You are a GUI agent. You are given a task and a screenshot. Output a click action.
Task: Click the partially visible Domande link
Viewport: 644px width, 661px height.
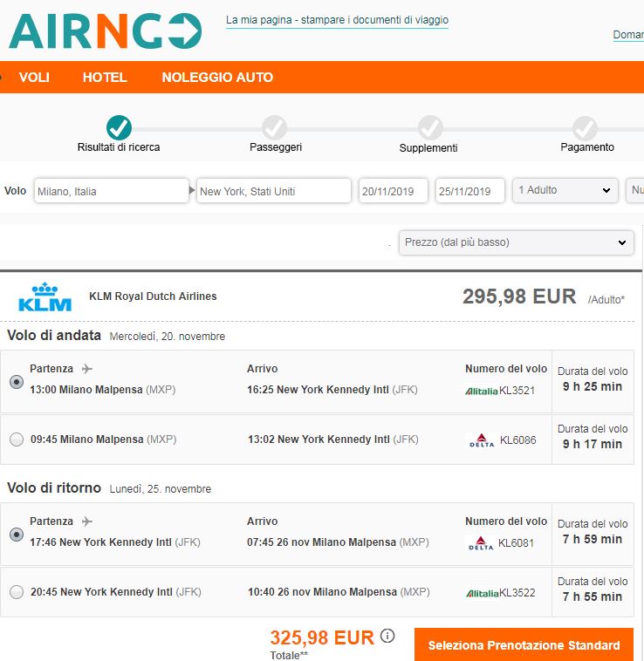pyautogui.click(x=628, y=35)
